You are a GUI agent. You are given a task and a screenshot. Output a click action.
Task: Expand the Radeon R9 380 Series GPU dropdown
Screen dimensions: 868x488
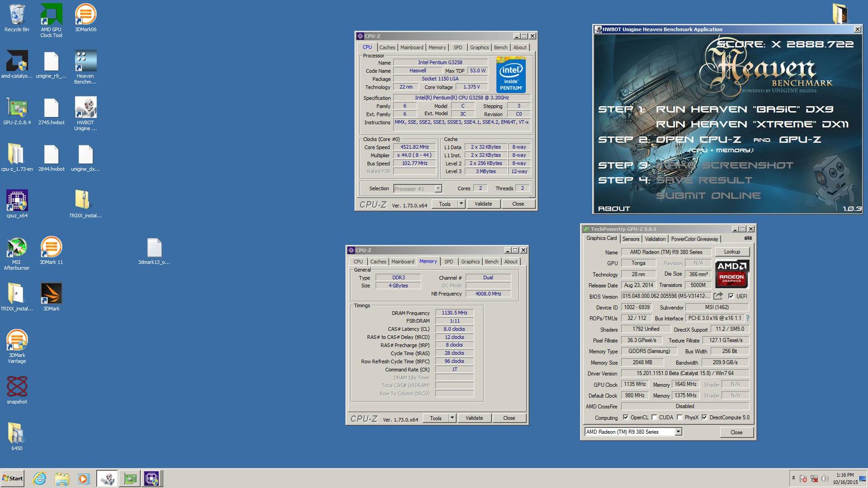(678, 432)
